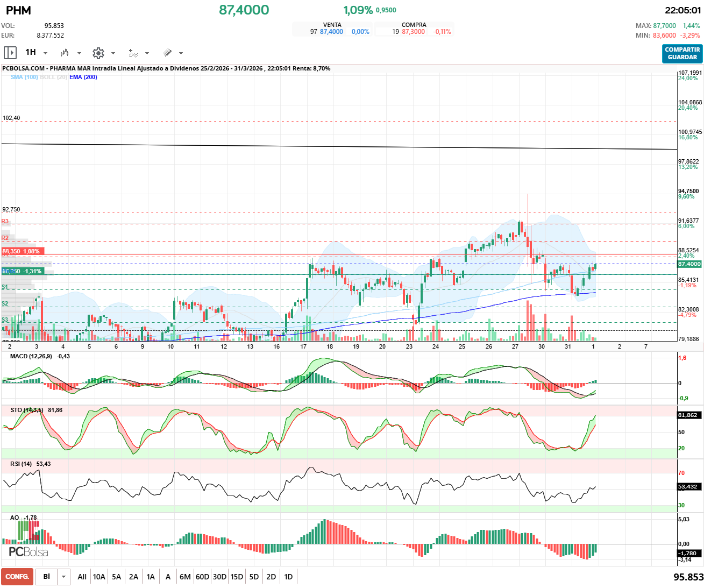711x588 pixels.
Task: Click the PCBolsa logo watermark
Action: (29, 552)
